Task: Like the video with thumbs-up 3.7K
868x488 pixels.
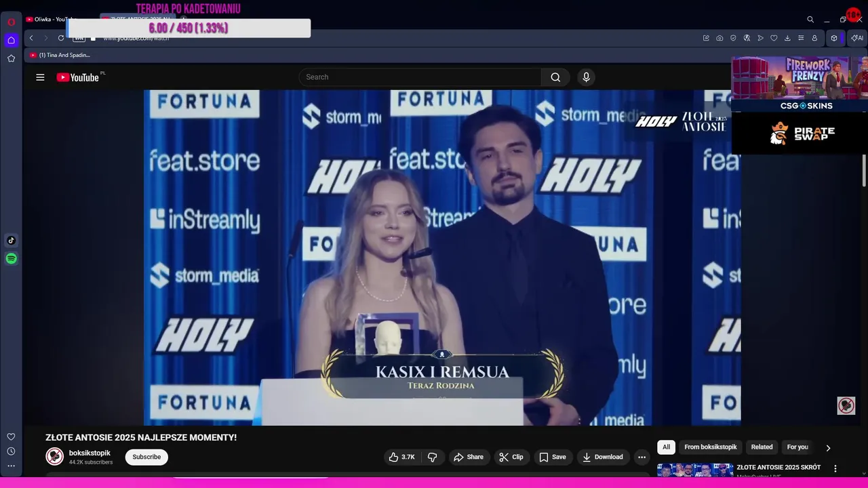Action: click(401, 457)
